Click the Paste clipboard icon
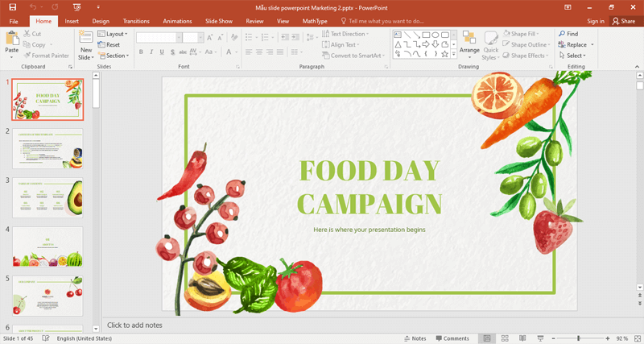The height and width of the screenshot is (344, 644). pos(12,39)
